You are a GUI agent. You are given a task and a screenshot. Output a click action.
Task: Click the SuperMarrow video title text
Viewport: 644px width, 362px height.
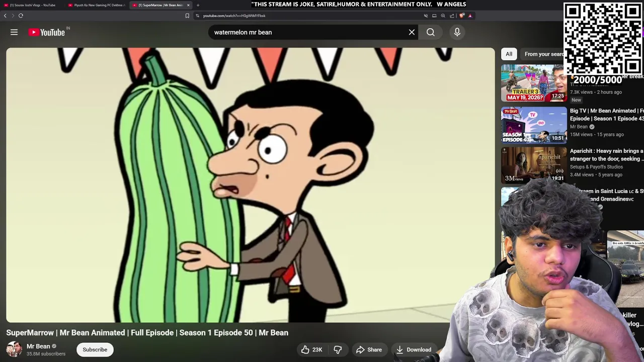147,333
